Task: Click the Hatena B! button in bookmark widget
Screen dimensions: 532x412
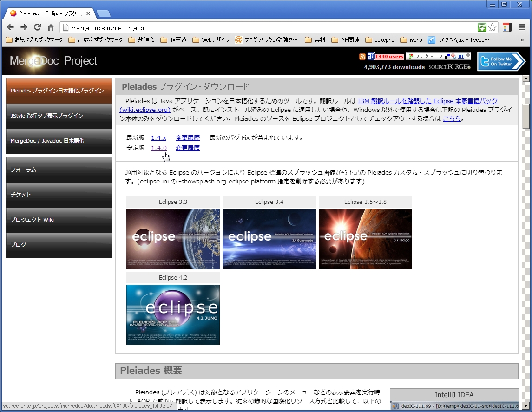Action: (461, 56)
